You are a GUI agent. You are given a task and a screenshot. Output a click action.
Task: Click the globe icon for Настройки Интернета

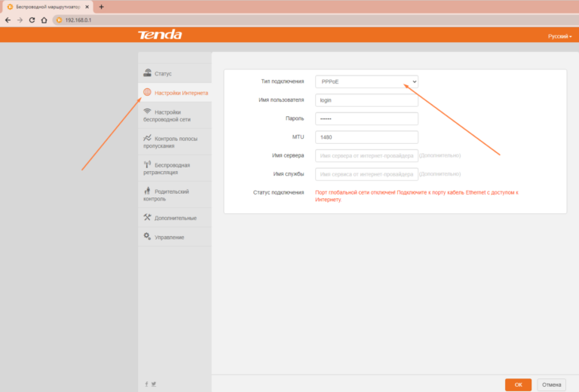tap(148, 93)
